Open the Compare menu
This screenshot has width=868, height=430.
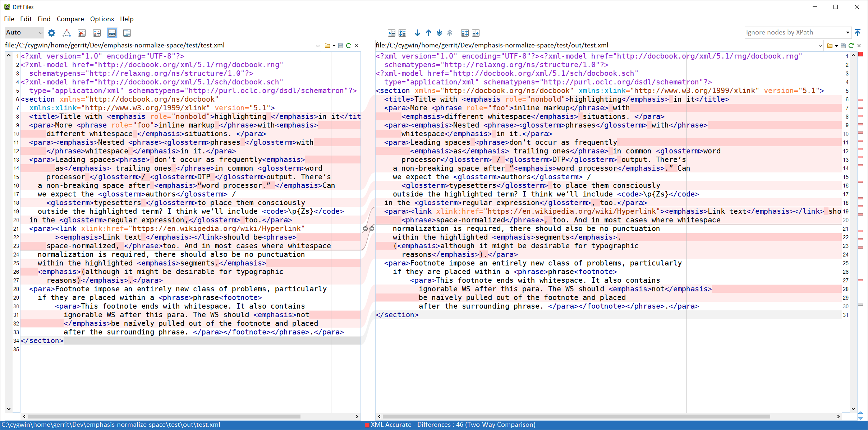click(70, 19)
